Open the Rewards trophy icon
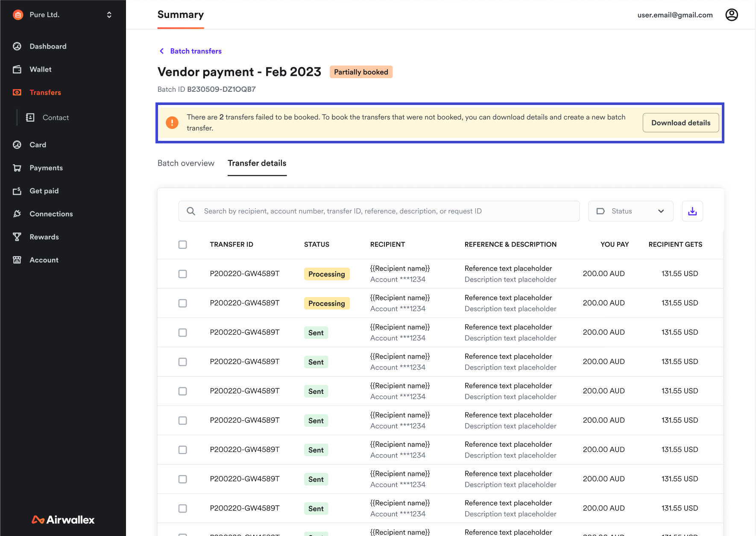Screen dimensions: 756x536 coord(17,237)
